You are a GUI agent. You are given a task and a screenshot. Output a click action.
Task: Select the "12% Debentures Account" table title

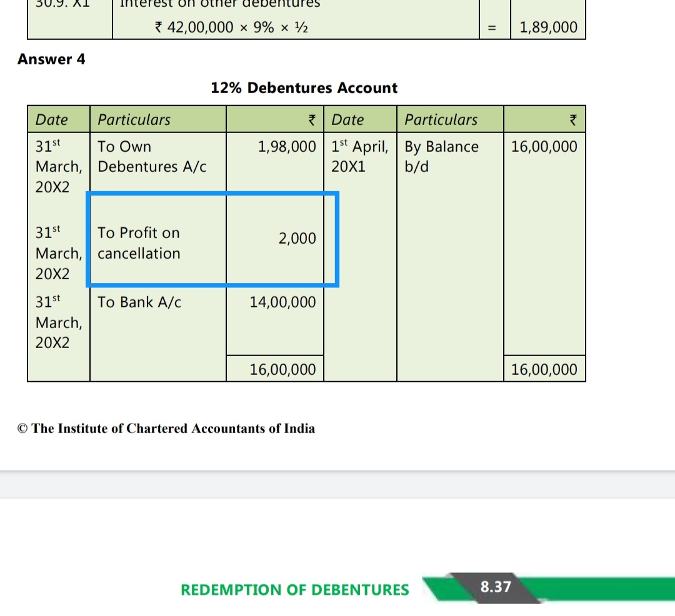(304, 88)
